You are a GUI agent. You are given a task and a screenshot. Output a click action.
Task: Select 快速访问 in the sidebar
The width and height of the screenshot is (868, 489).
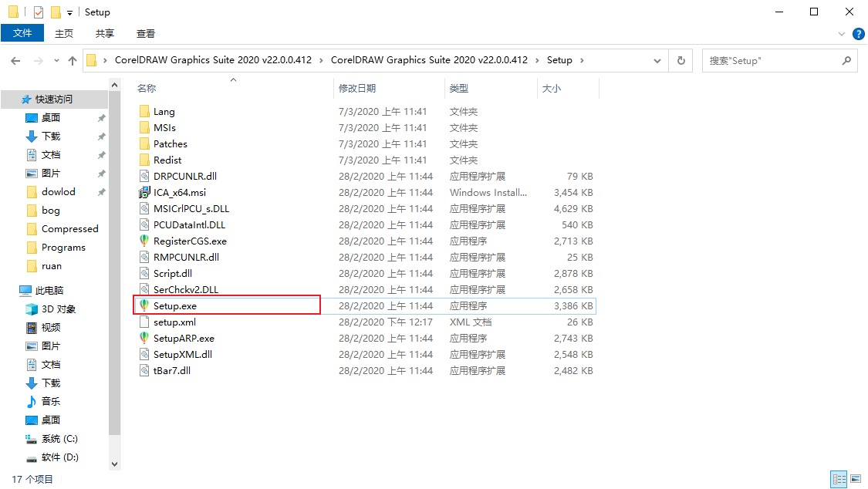tap(54, 99)
